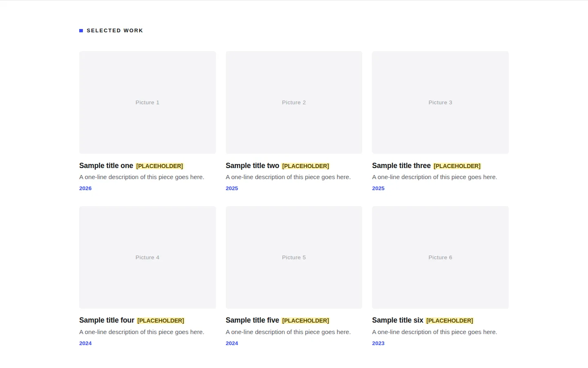Open the Picture 1 thumbnail
Image resolution: width=588 pixels, height=368 pixels.
[x=147, y=102]
